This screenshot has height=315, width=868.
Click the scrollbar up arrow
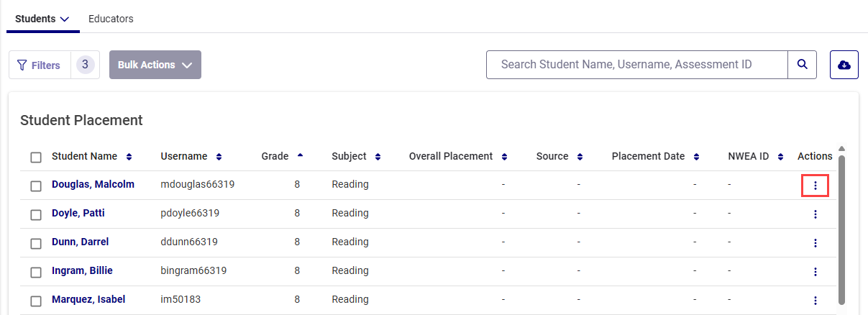(841, 150)
